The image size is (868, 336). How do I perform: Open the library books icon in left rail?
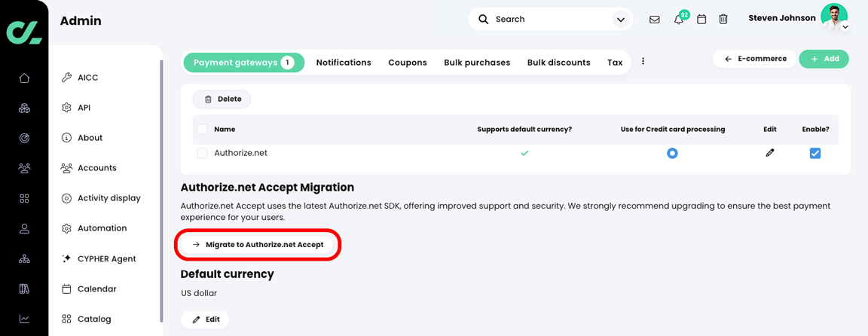point(24,289)
